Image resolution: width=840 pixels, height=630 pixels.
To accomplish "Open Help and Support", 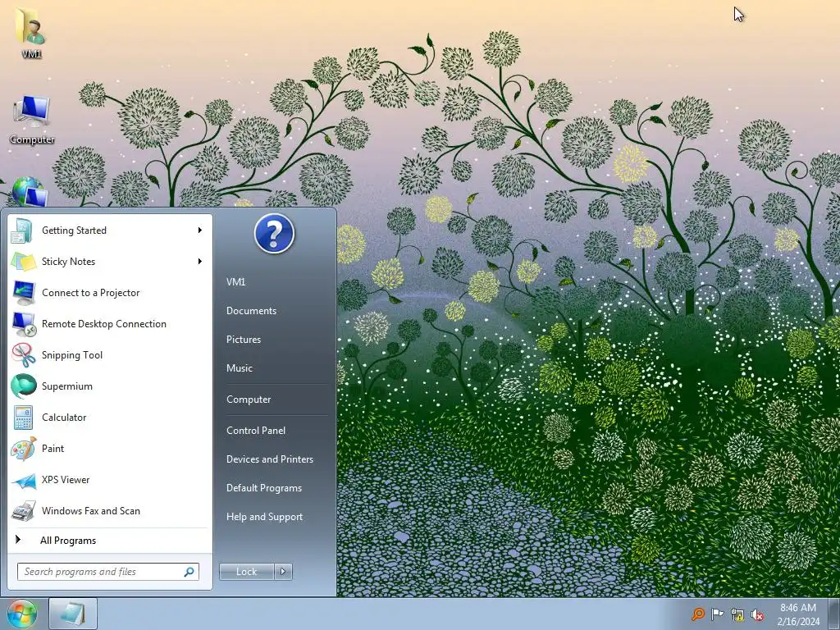I will point(264,517).
